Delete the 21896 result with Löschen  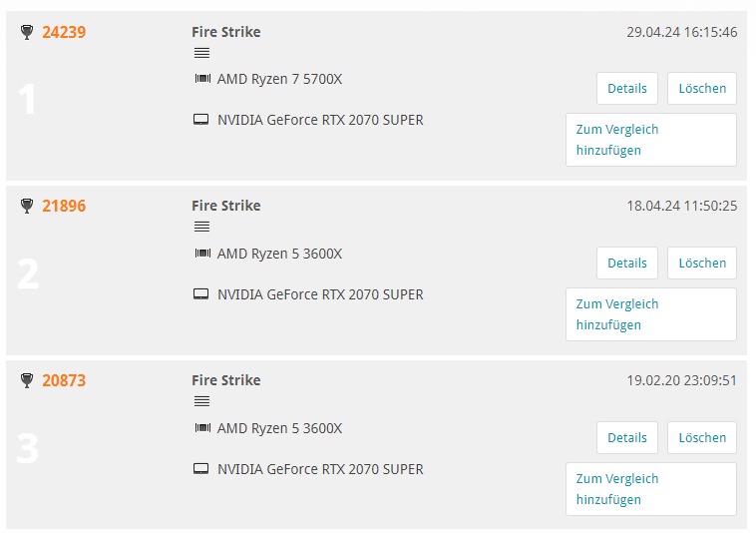pyautogui.click(x=702, y=263)
